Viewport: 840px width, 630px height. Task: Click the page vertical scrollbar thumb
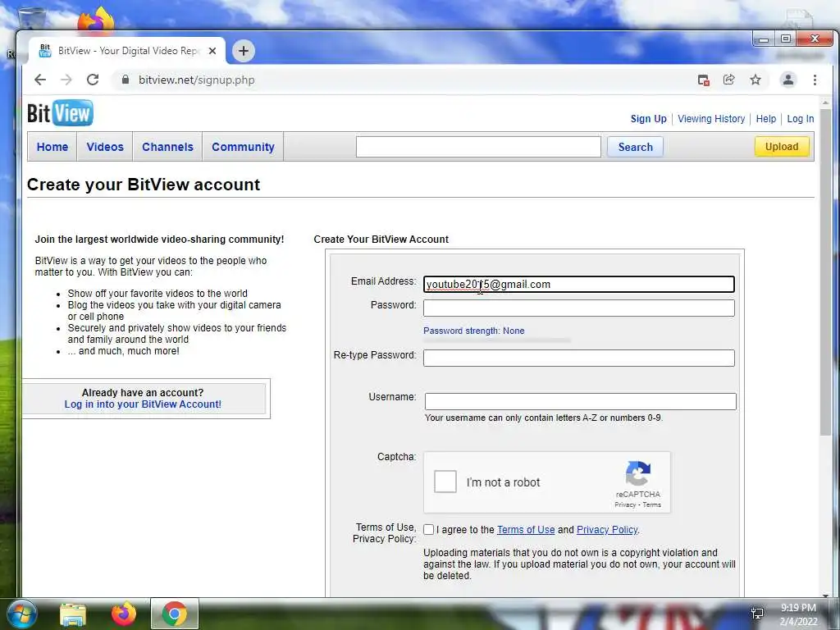[825, 271]
